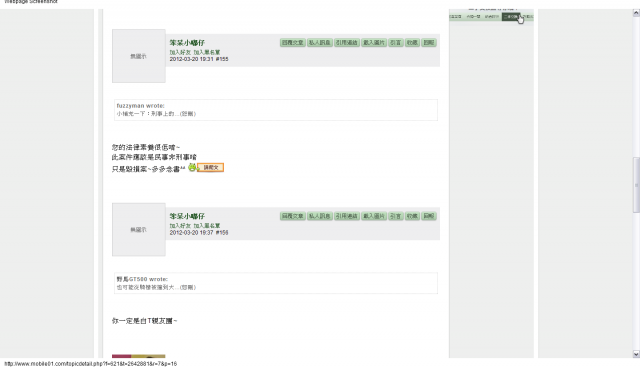The height and width of the screenshot is (367, 640).
Task: Click 收藏 button on post #156
Action: coord(412,216)
